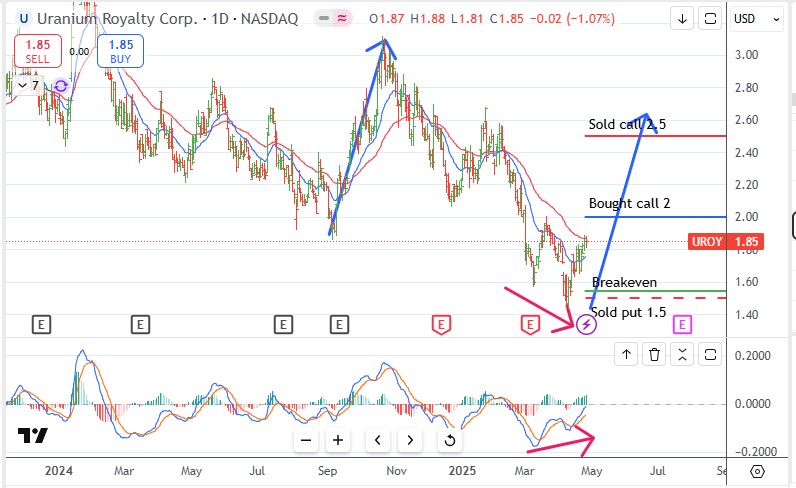Open the earnings E marker near September 2024
796x488 pixels.
[x=339, y=324]
